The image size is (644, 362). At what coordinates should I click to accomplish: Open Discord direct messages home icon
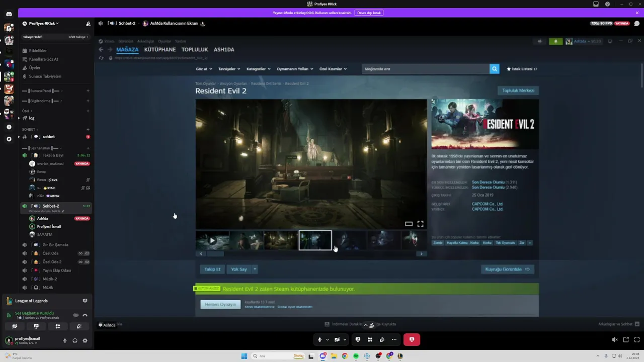[9, 14]
